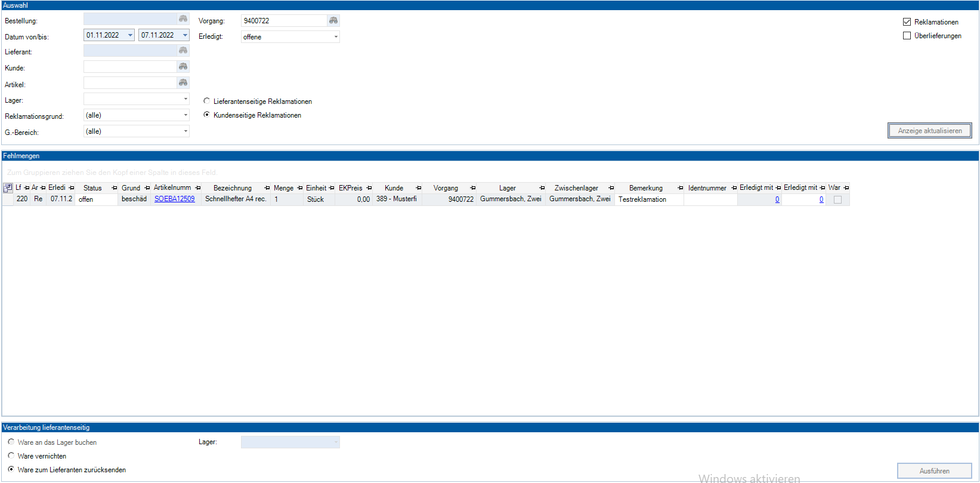Open article link SOEBA12509
The height and width of the screenshot is (483, 980).
(x=174, y=199)
